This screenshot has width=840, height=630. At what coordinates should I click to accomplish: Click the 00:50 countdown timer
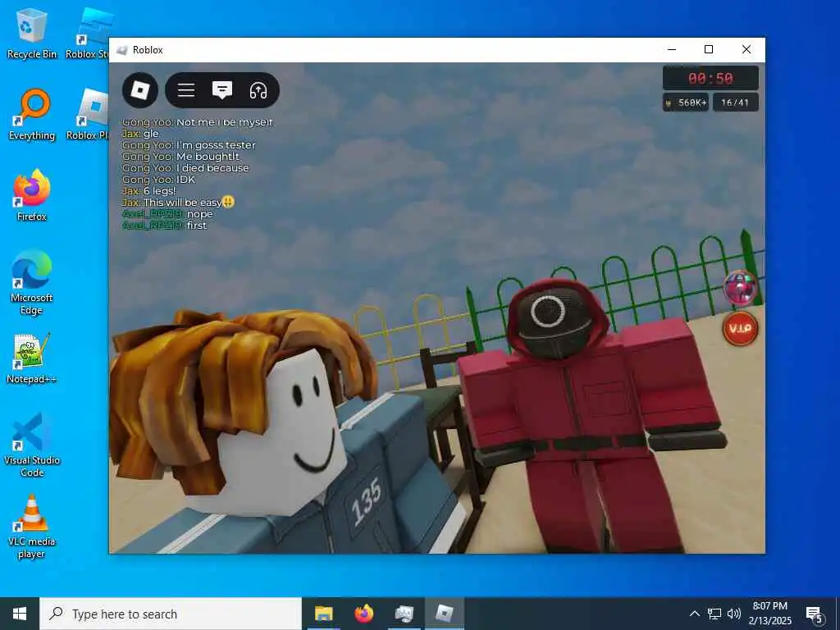[710, 78]
